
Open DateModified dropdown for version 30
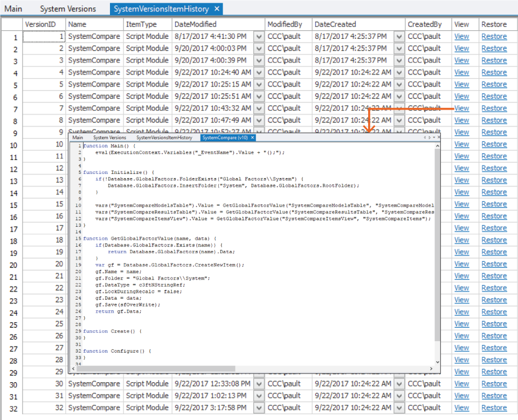[x=259, y=384]
